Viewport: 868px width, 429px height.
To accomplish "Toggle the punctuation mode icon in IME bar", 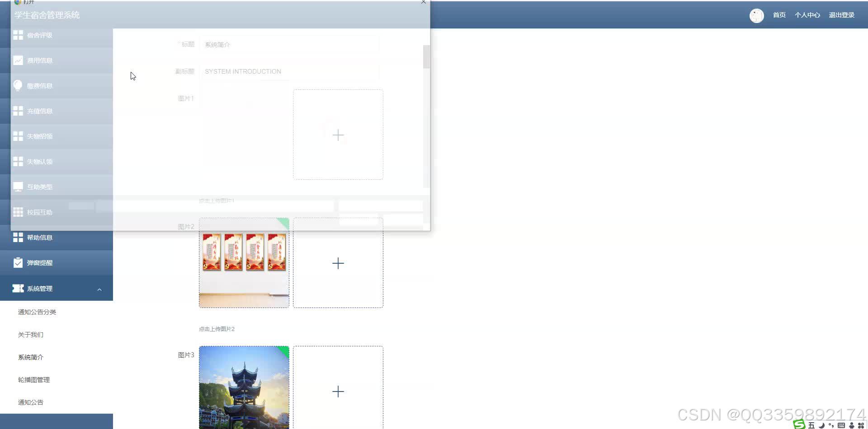I will [x=831, y=425].
